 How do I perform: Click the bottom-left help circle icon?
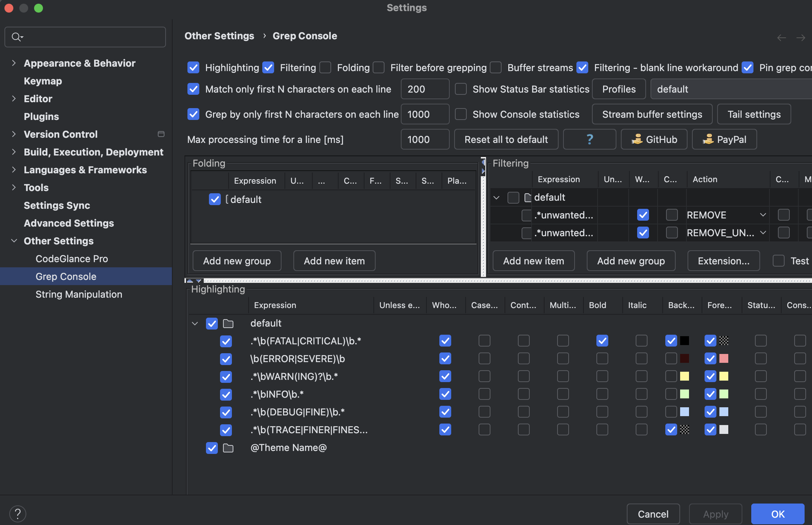coord(18,514)
